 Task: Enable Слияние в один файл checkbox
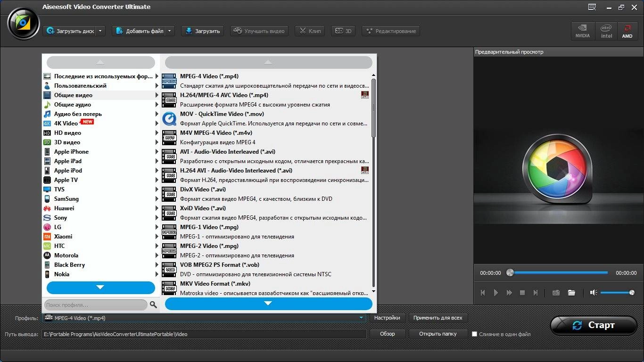pyautogui.click(x=475, y=334)
